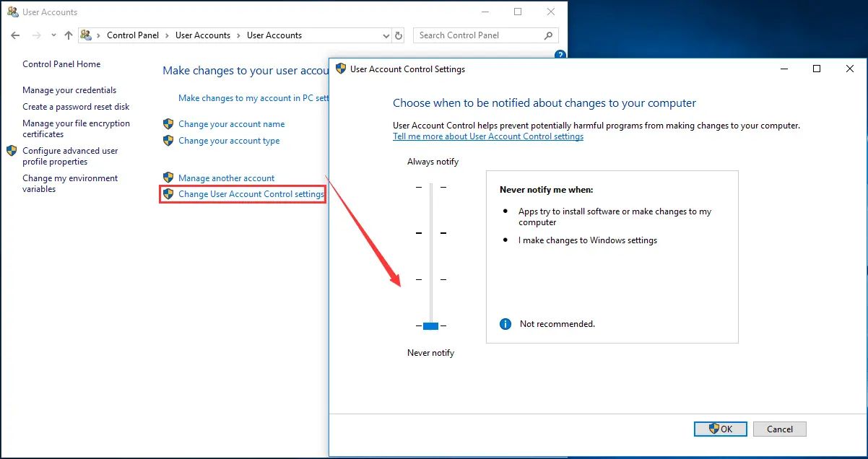
Task: Click the shield icon beside Manage another account
Action: [x=168, y=178]
